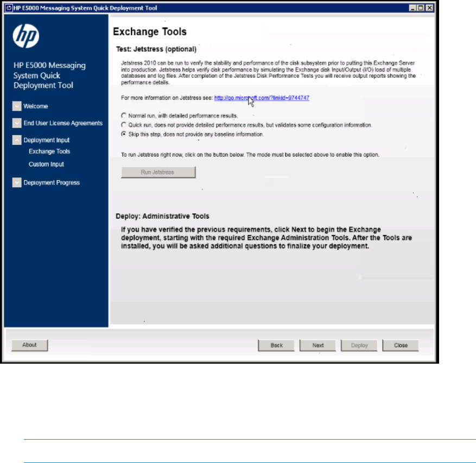This screenshot has width=476, height=463.
Task: Select Deployment Input in the sidebar
Action: [x=47, y=140]
